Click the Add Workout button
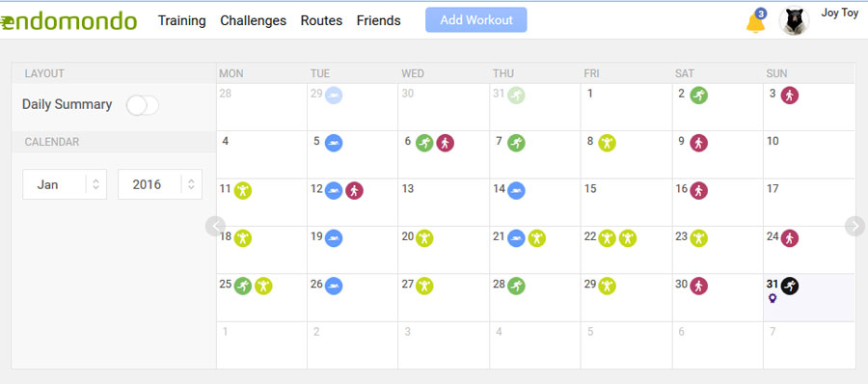The image size is (868, 384). point(476,20)
